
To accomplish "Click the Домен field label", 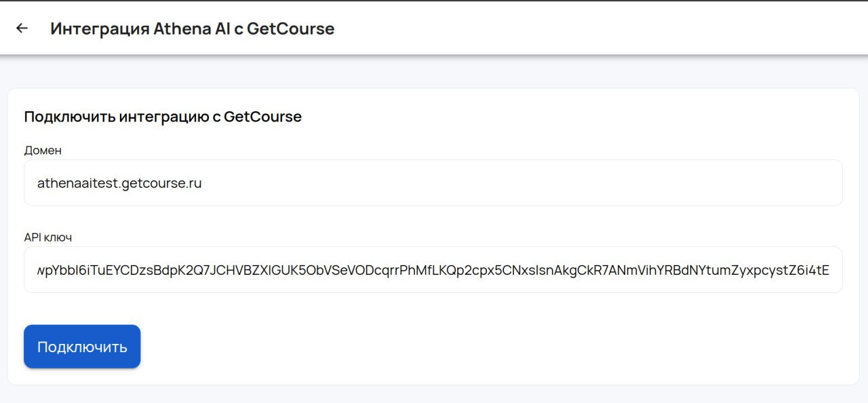I will 43,151.
